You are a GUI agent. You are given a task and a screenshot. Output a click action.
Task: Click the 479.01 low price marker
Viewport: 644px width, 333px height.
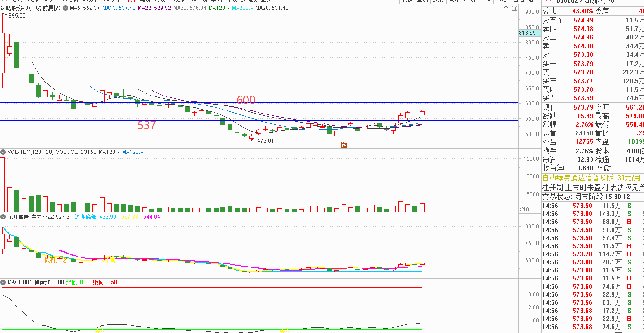click(x=265, y=141)
